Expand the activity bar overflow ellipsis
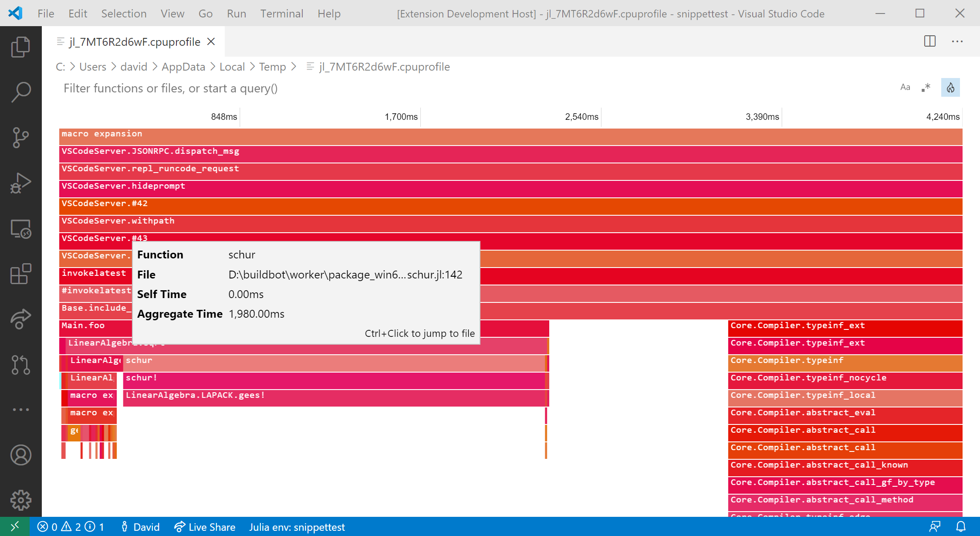The width and height of the screenshot is (980, 536). point(20,410)
